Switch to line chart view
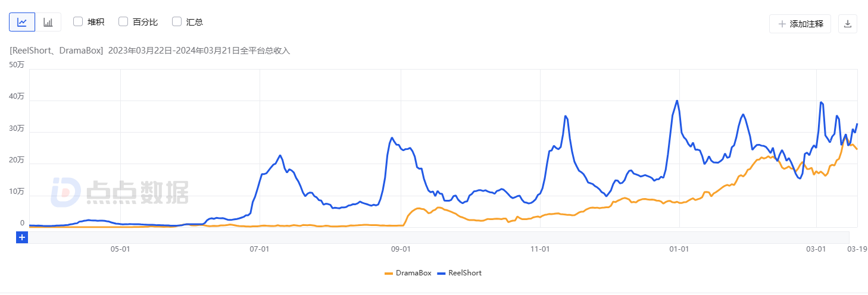The height and width of the screenshot is (295, 868). [22, 22]
